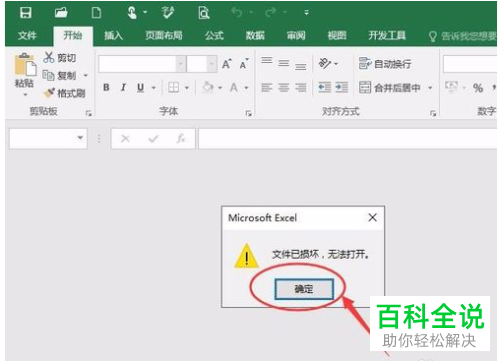Click the Open folder icon in quick access toolbar
500x361 pixels.
61,13
